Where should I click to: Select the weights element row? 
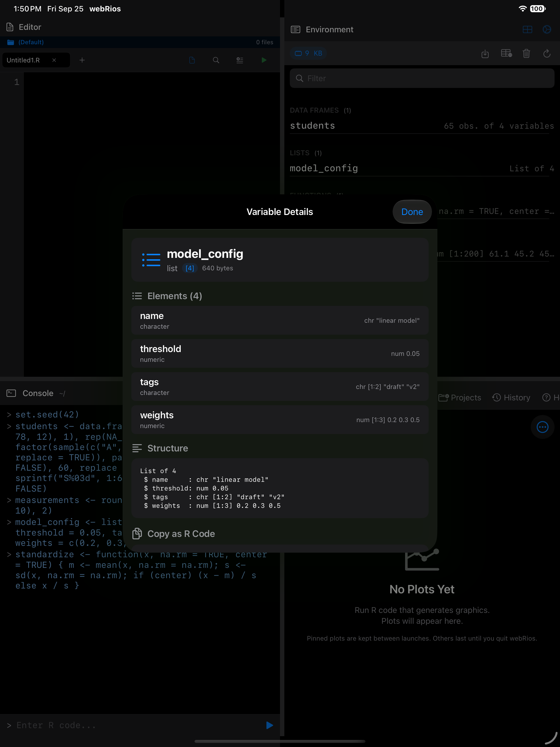(280, 420)
